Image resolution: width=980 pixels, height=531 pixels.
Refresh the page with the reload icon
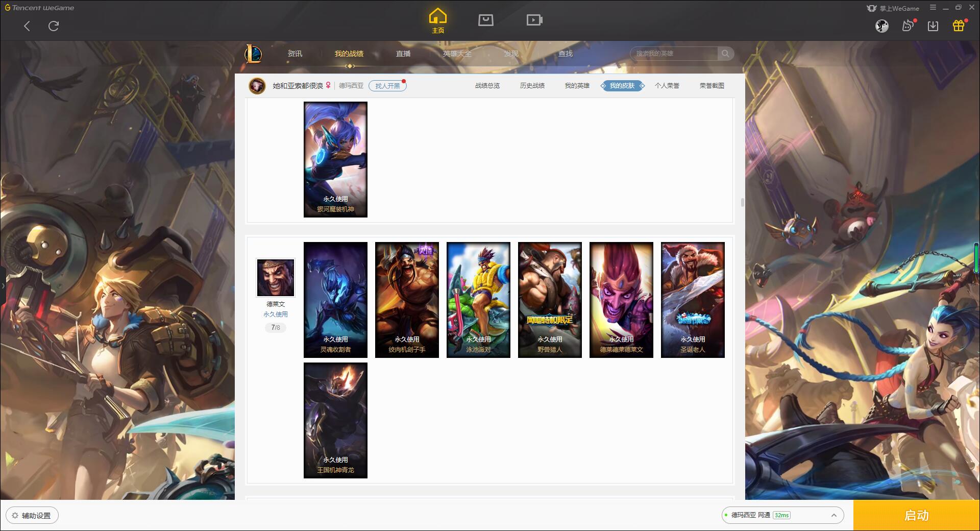[54, 26]
